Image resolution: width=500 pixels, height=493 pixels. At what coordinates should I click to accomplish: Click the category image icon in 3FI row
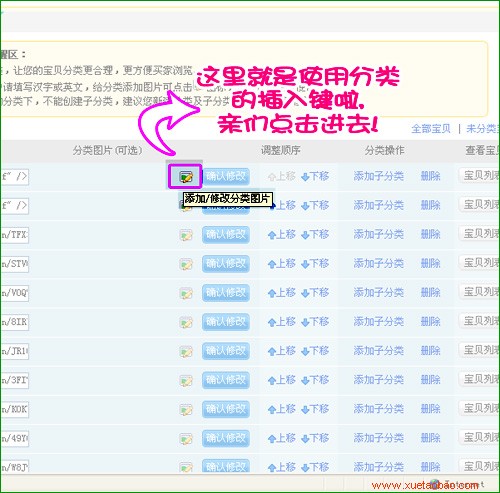pos(186,380)
